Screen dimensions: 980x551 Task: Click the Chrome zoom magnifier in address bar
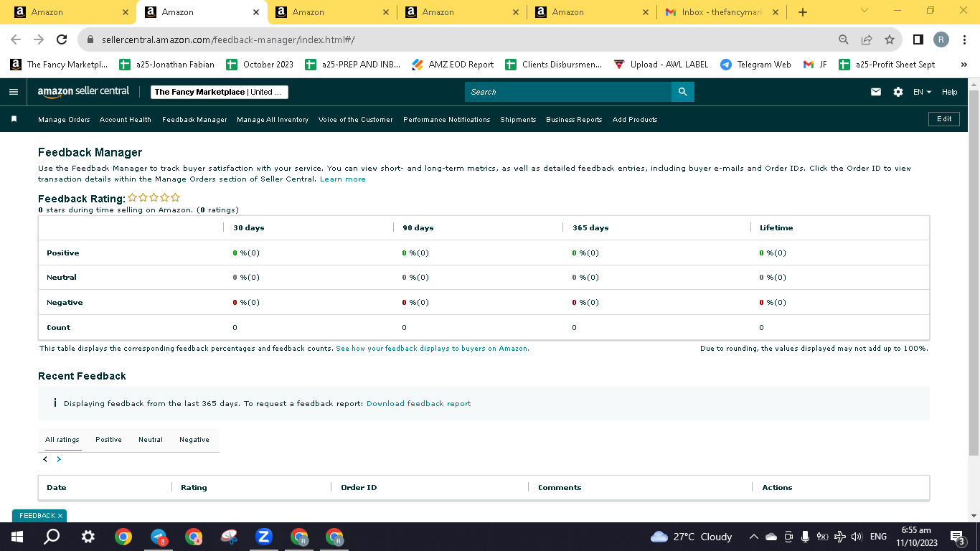tap(844, 39)
